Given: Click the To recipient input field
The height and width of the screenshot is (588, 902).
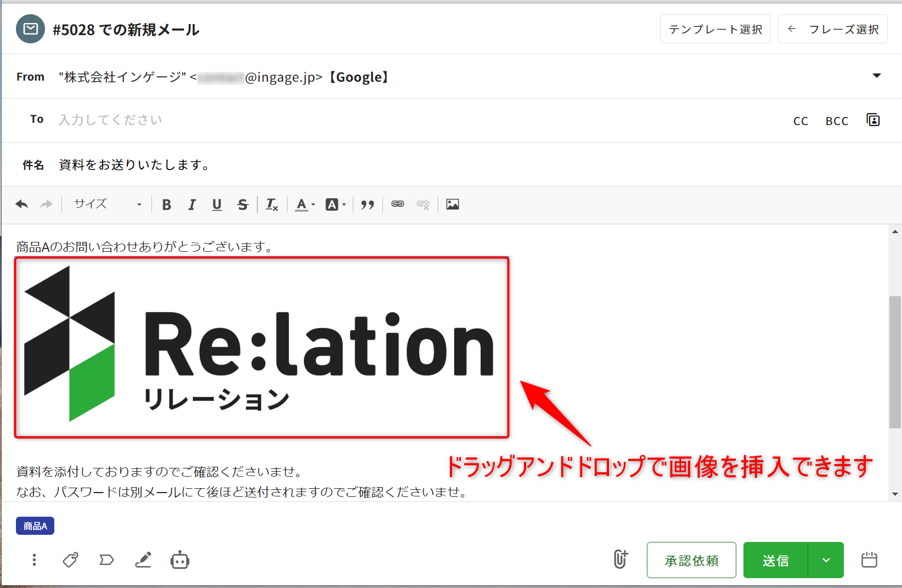Looking at the screenshot, I should (384, 120).
